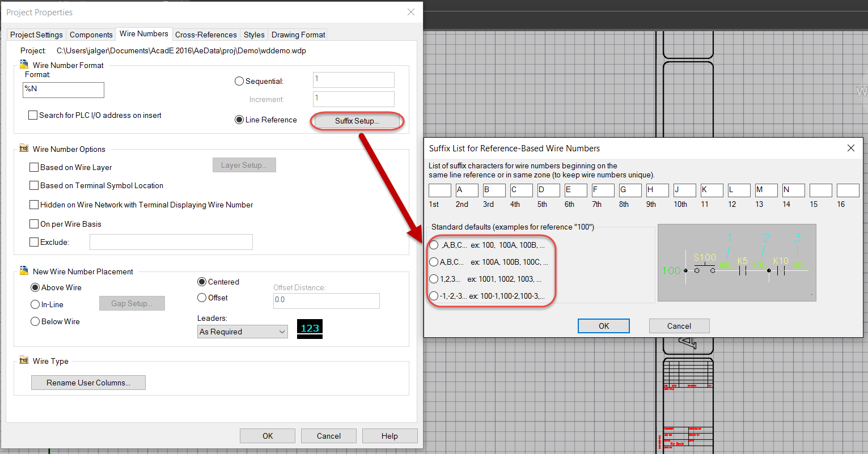Viewport: 868px width, 454px height.
Task: Click the empty 1st suffix character box
Action: coord(440,190)
